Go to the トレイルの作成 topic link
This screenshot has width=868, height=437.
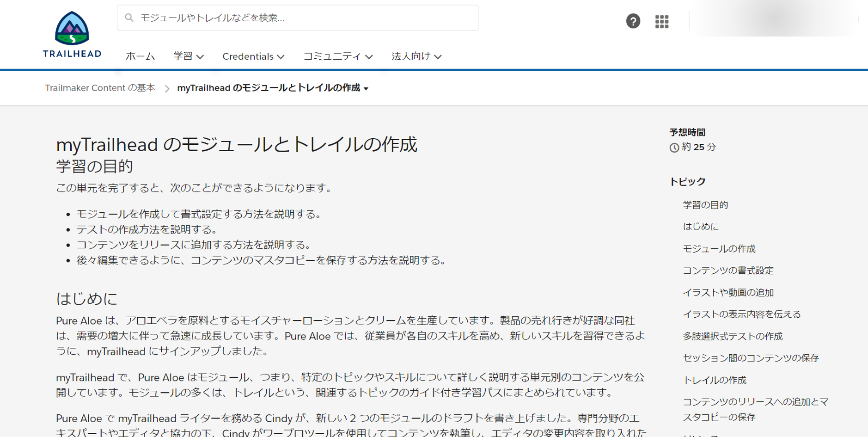pyautogui.click(x=714, y=380)
